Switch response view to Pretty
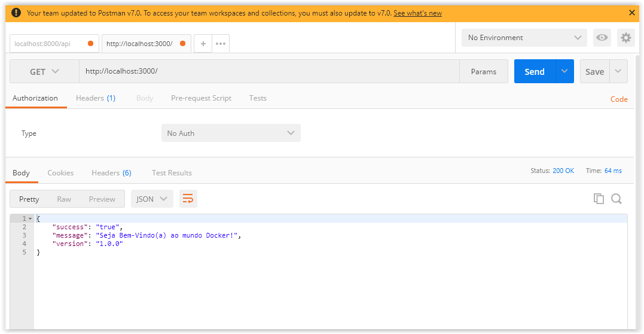This screenshot has width=644, height=334. point(29,199)
